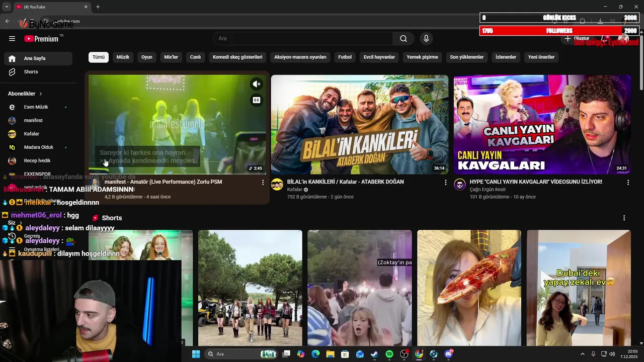The width and height of the screenshot is (644, 362).
Task: Open Madara Olduk subscription
Action: point(38,147)
